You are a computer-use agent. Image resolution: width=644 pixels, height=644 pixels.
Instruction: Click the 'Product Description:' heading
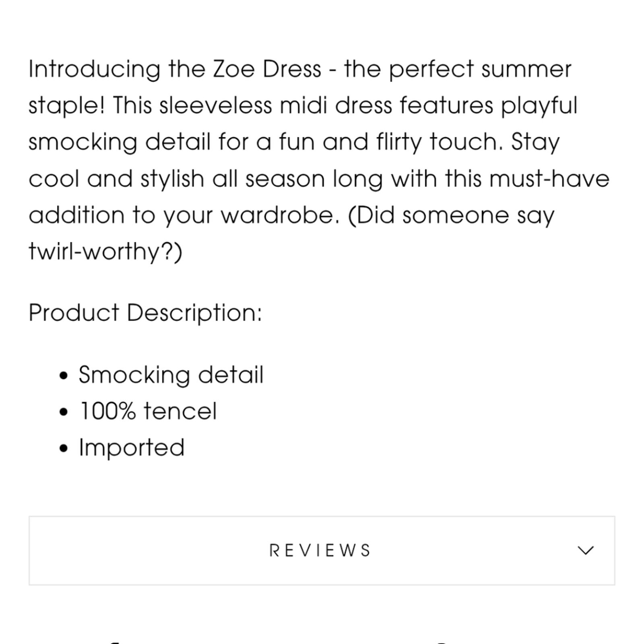(145, 313)
